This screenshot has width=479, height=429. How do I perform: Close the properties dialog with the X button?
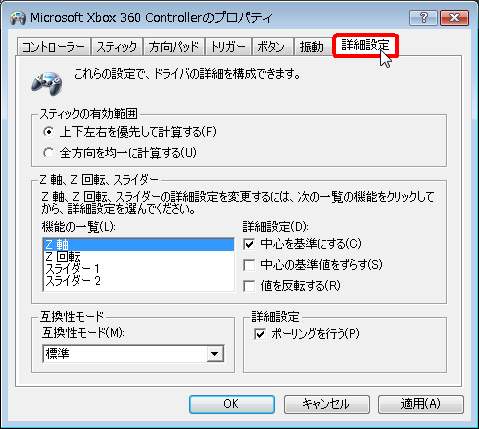tap(454, 18)
